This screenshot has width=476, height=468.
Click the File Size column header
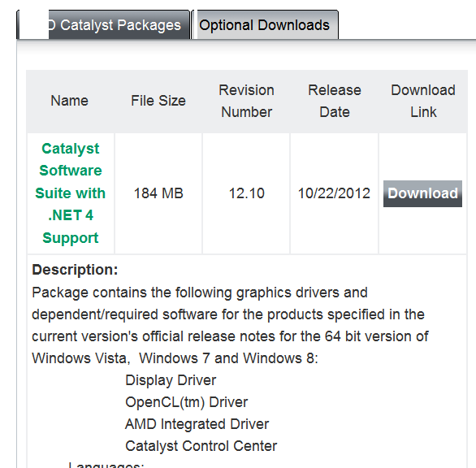point(158,101)
